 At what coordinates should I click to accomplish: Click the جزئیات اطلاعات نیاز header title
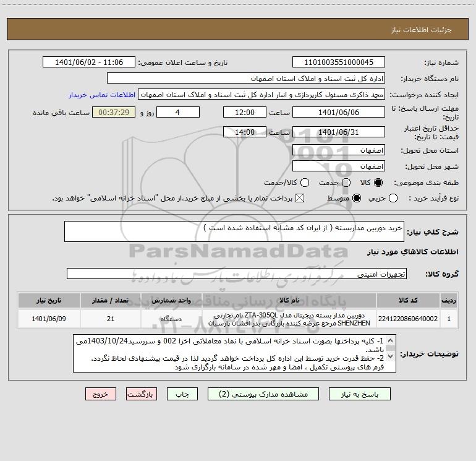pos(422,30)
